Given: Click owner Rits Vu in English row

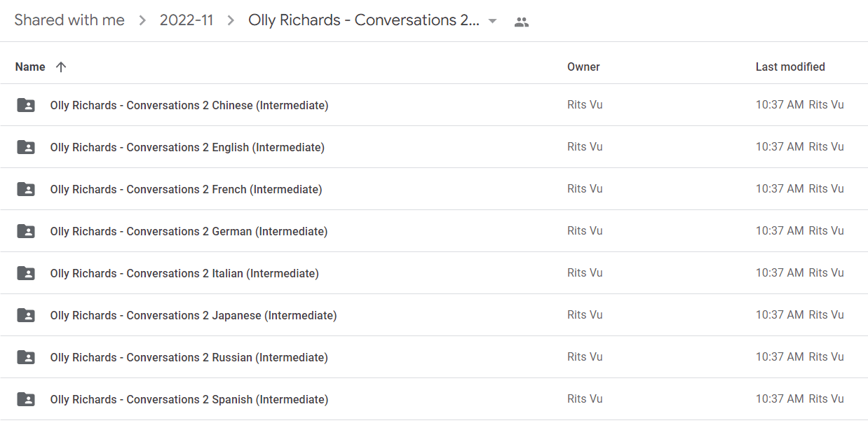Looking at the screenshot, I should (x=585, y=147).
